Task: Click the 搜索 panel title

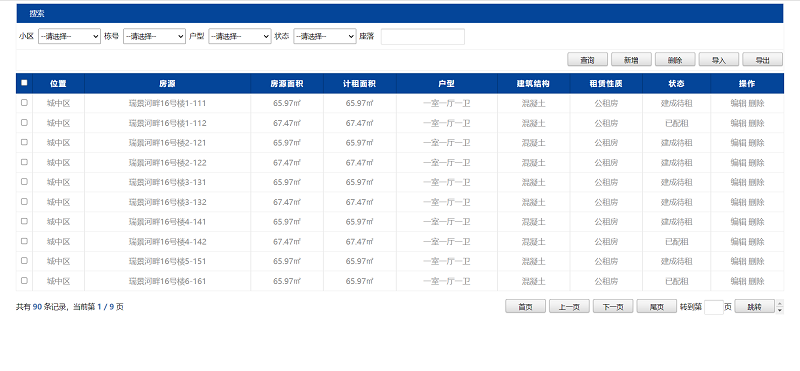Action: pos(36,14)
